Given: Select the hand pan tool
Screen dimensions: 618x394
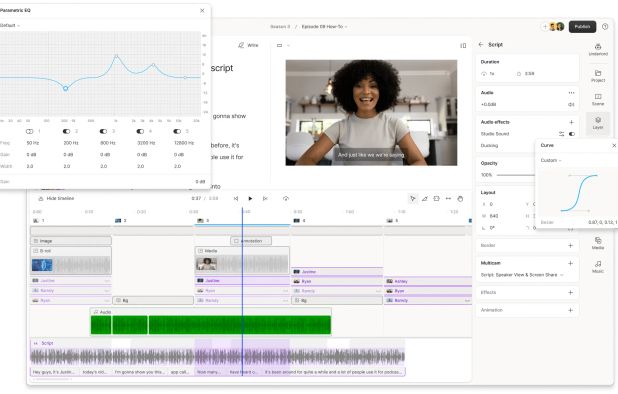Looking at the screenshot, I should click(460, 199).
